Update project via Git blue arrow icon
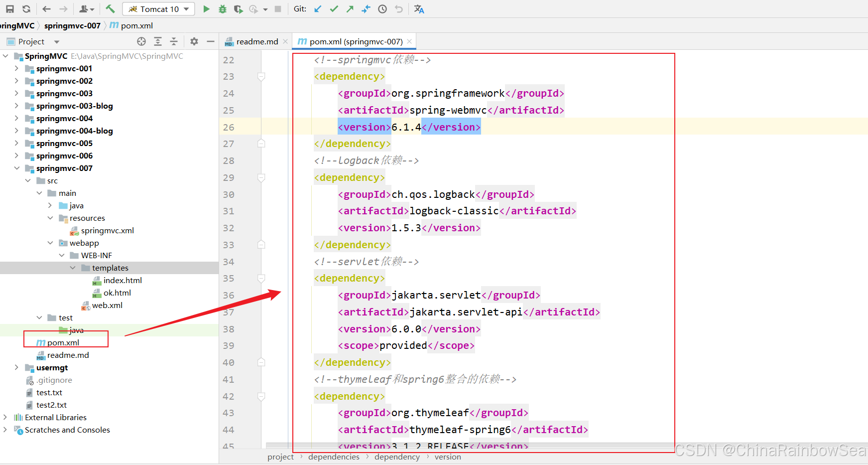The image size is (868, 465). pyautogui.click(x=318, y=9)
